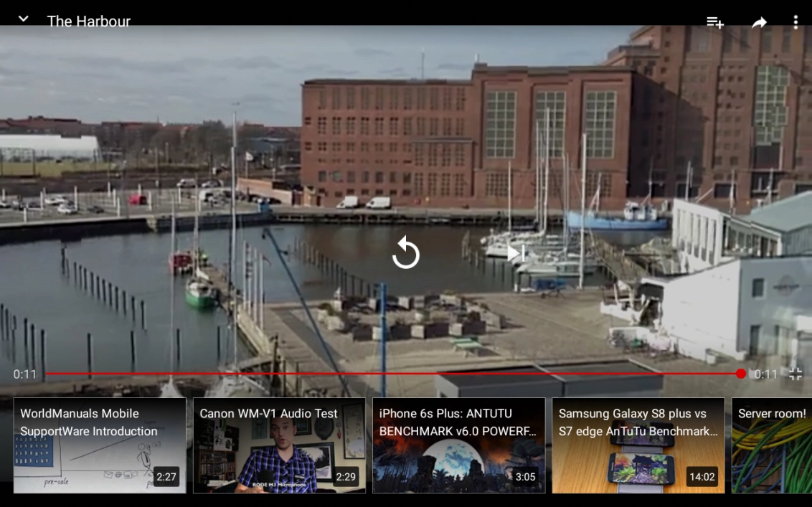Watch the Samsung Galaxy S8 plus benchmark video
Image resolution: width=812 pixels, height=507 pixels.
coord(638,445)
